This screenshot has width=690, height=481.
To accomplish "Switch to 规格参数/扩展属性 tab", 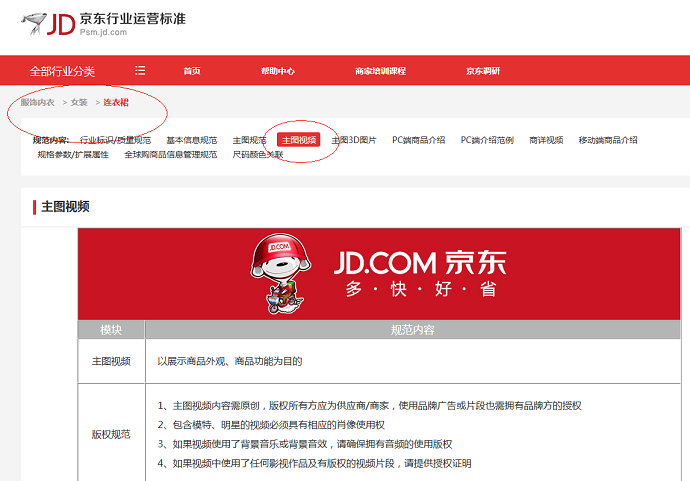I will [x=73, y=154].
